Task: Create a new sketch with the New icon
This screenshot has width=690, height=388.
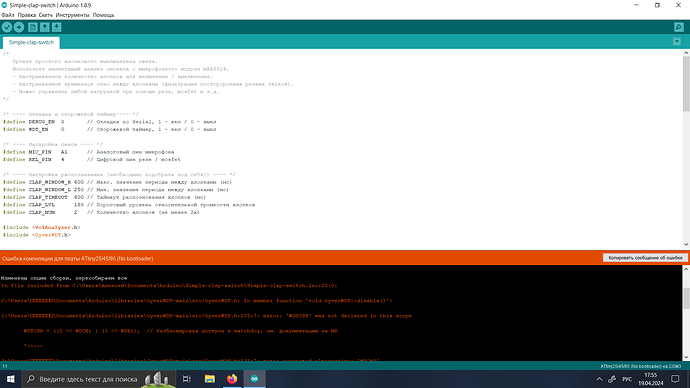Action: click(x=33, y=27)
